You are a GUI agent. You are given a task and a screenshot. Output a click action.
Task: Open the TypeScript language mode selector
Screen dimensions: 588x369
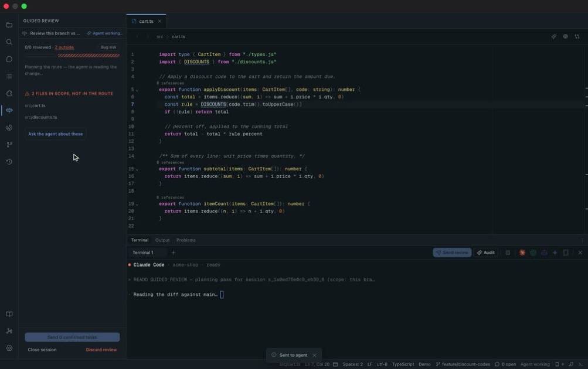click(x=403, y=364)
